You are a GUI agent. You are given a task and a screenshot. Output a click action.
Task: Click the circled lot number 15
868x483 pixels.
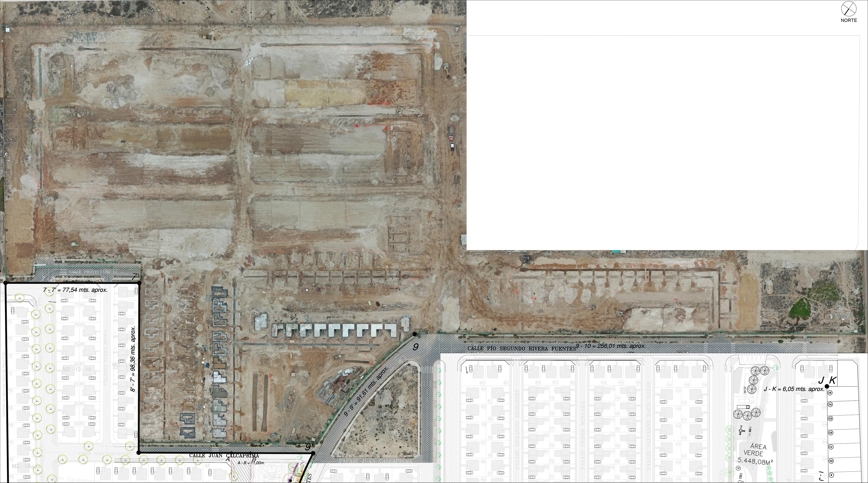[x=830, y=393]
